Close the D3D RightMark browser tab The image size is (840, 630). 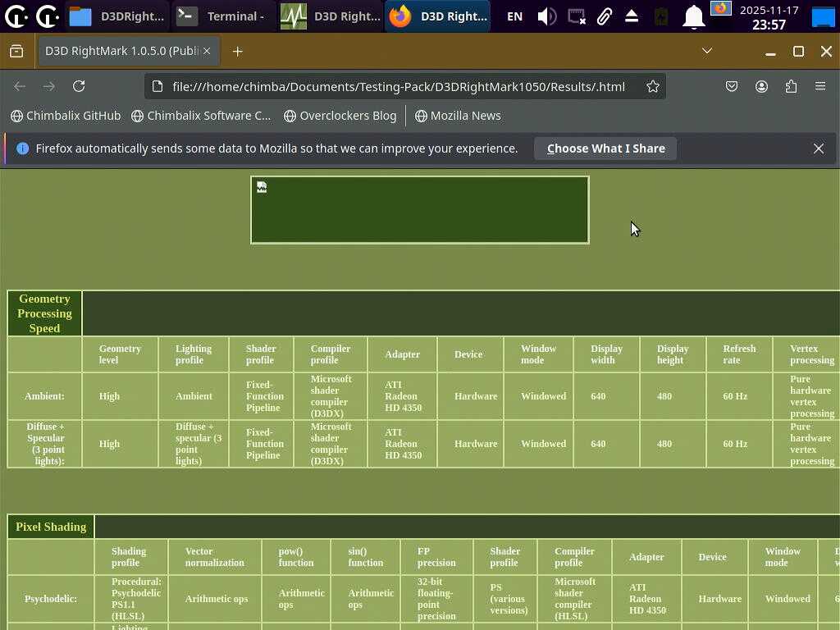click(x=207, y=51)
